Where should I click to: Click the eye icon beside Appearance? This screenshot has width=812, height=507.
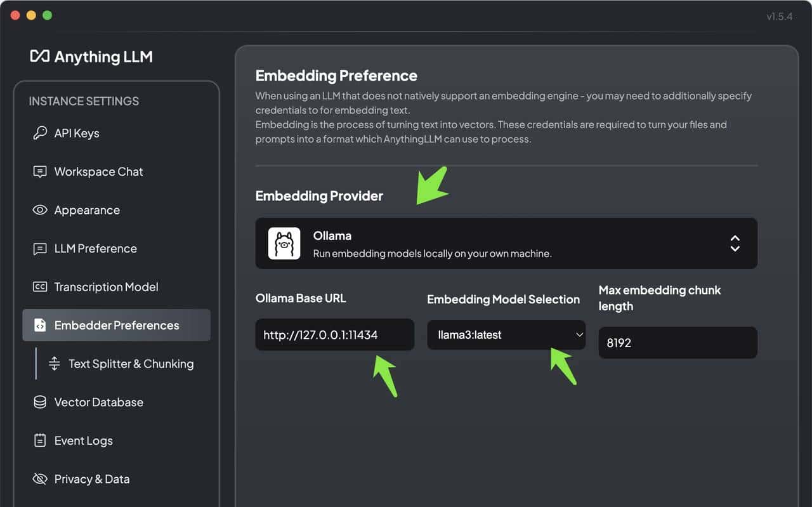click(40, 210)
